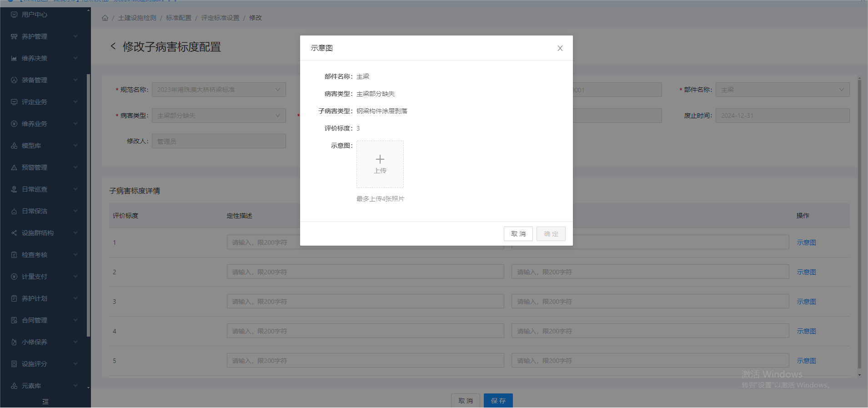Click the blue 保存 button
The height and width of the screenshot is (408, 868).
498,401
